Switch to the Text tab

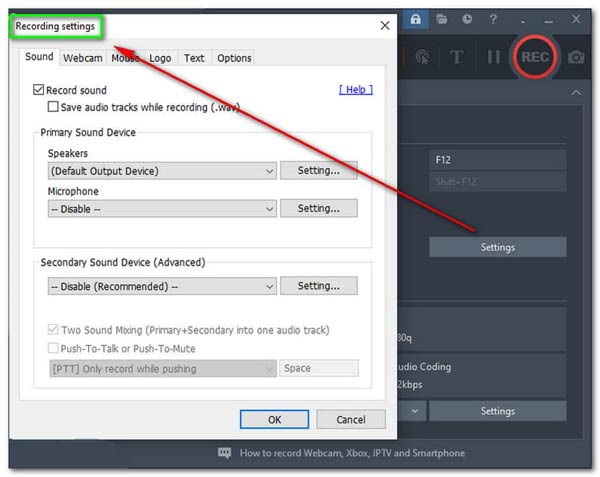[x=194, y=58]
